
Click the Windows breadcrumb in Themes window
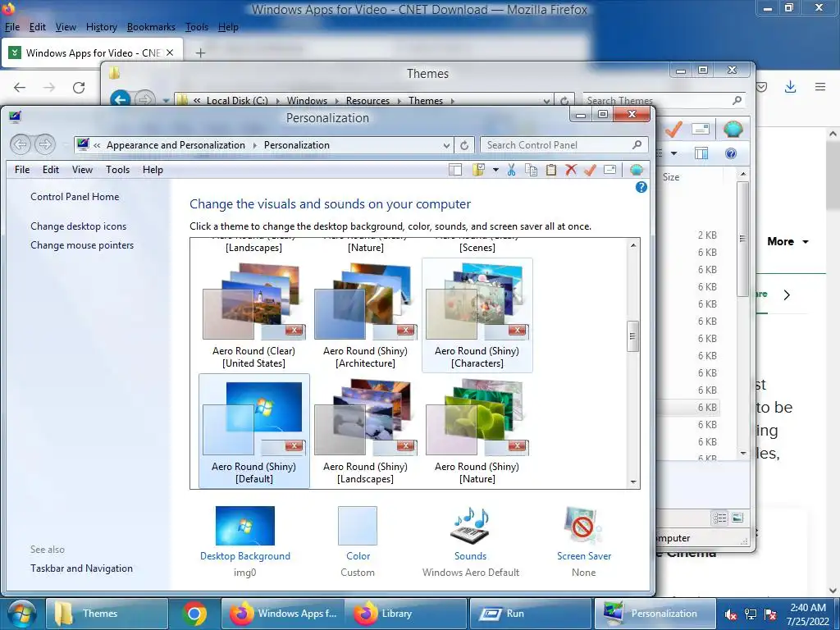click(x=307, y=101)
